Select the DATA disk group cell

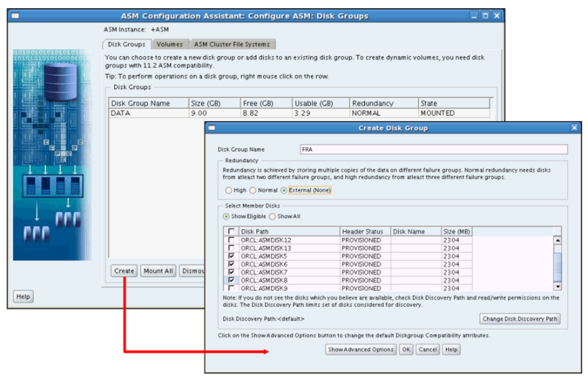(x=149, y=114)
